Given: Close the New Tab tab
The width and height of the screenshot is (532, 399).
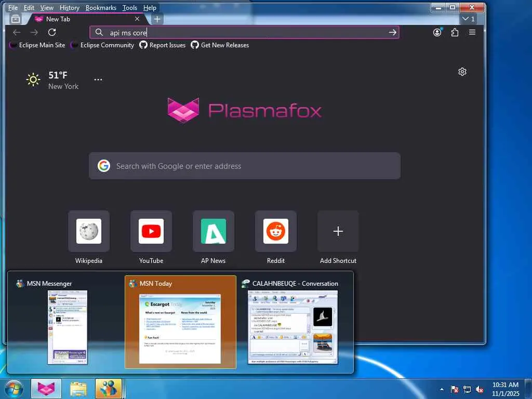Looking at the screenshot, I should (x=137, y=19).
